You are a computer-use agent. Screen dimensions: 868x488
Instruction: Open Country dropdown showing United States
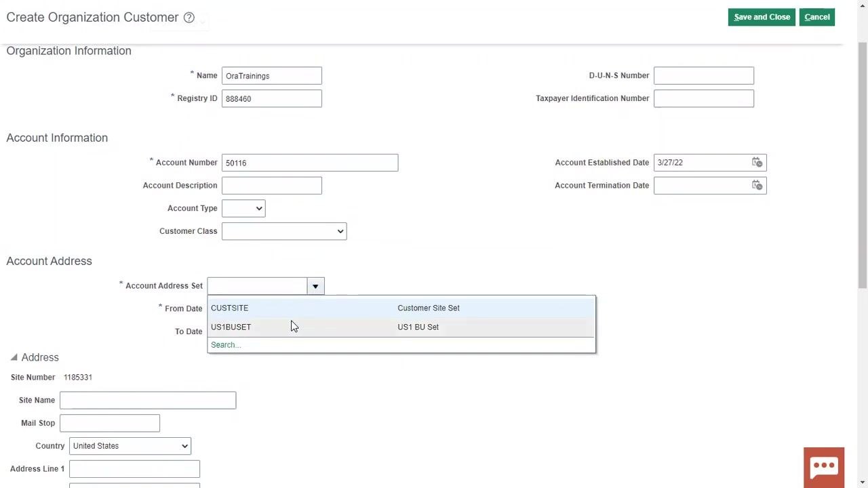click(x=130, y=446)
